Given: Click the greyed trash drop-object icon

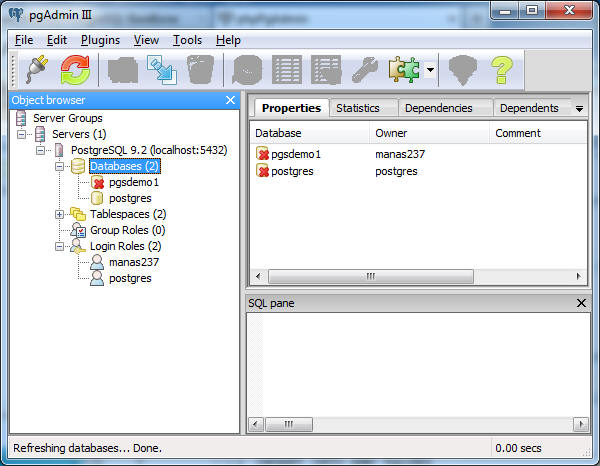Looking at the screenshot, I should 200,70.
